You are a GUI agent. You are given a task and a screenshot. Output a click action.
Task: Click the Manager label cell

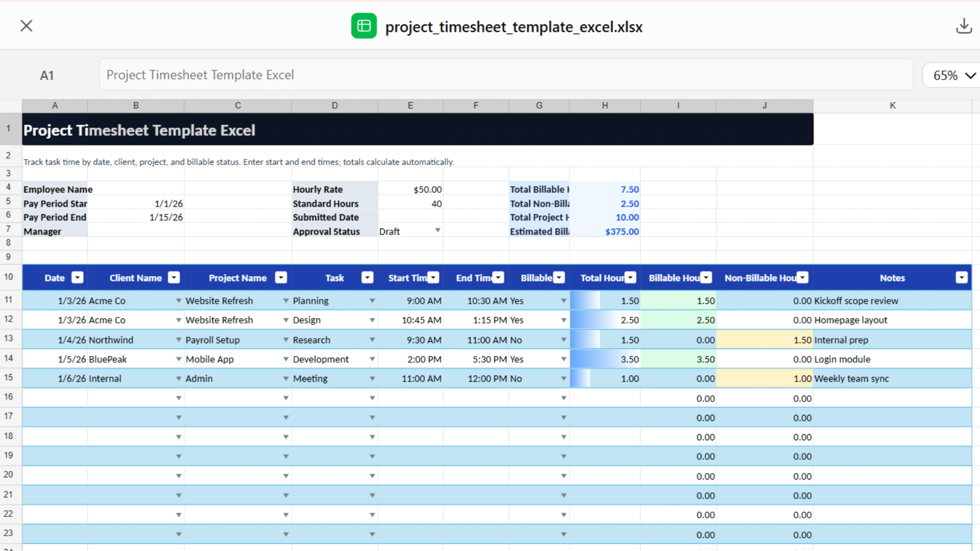click(x=55, y=231)
